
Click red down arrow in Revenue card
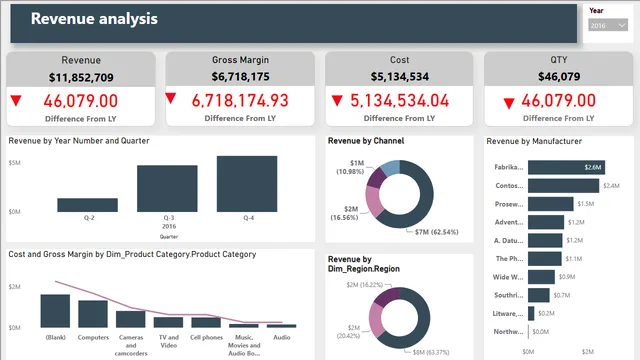pos(16,100)
